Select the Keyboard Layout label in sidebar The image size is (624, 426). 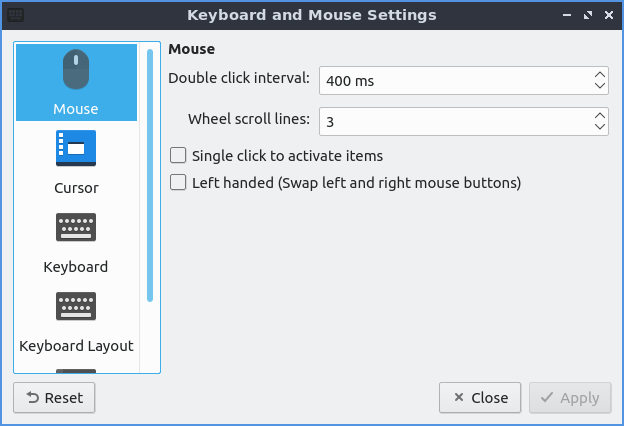(x=76, y=346)
